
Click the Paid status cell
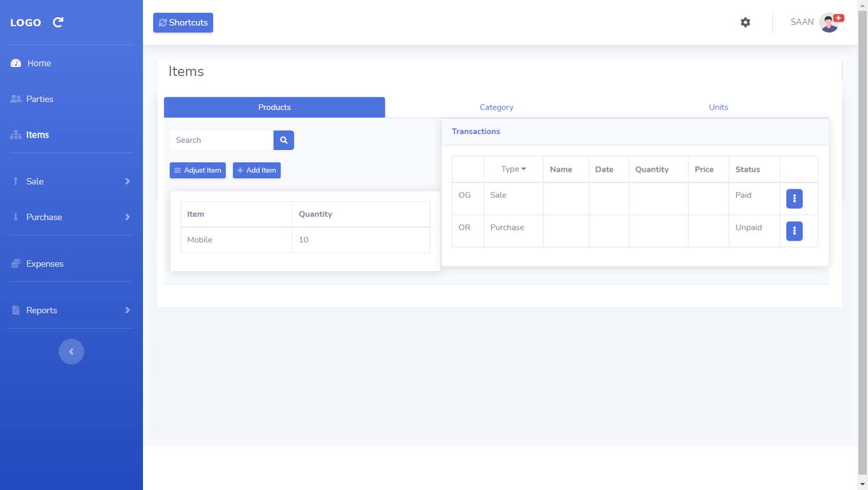tap(754, 199)
